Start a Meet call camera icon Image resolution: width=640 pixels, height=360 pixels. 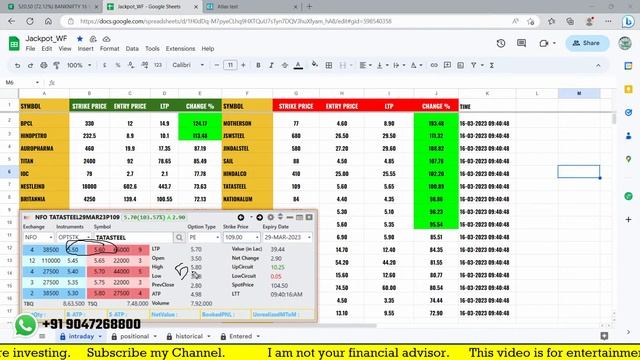(x=543, y=43)
